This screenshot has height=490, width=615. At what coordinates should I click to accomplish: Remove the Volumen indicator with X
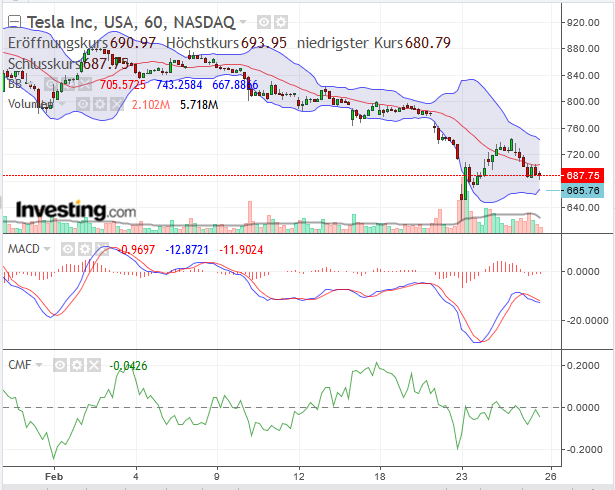tap(117, 104)
